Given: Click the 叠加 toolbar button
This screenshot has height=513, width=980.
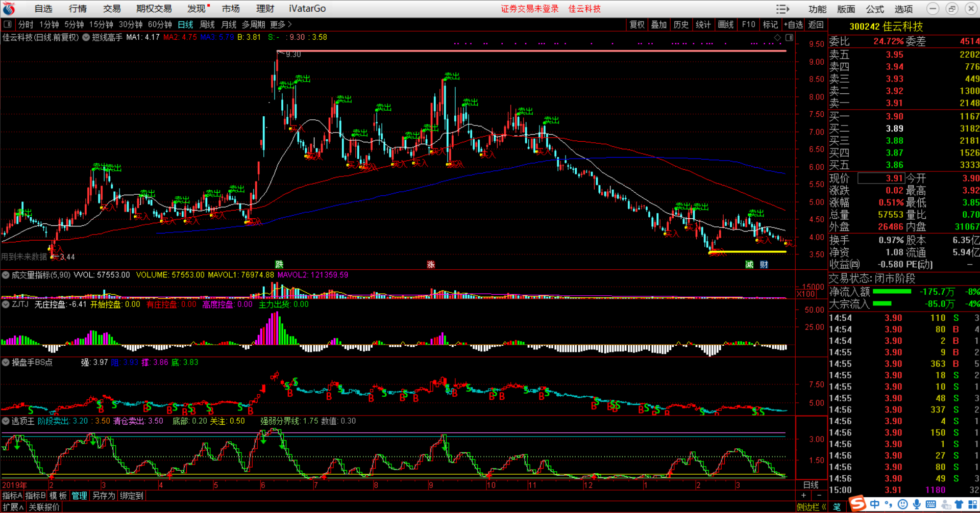Looking at the screenshot, I should click(x=659, y=24).
